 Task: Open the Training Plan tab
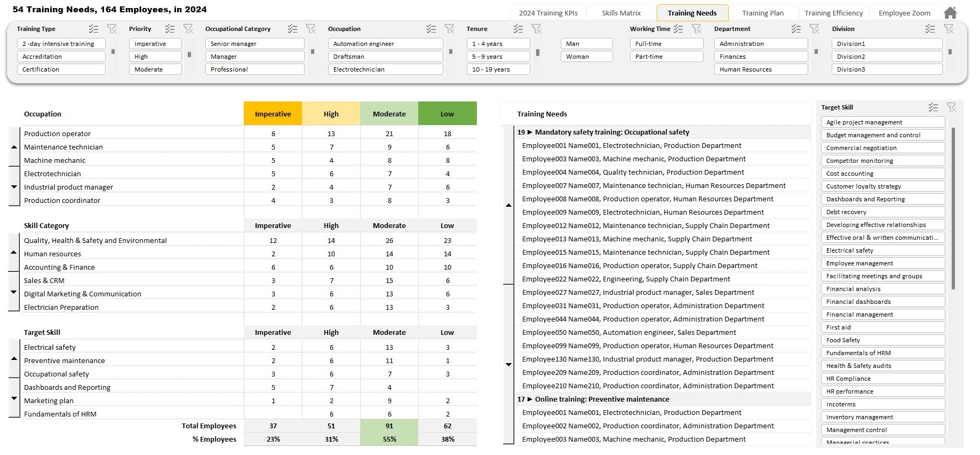tap(763, 13)
